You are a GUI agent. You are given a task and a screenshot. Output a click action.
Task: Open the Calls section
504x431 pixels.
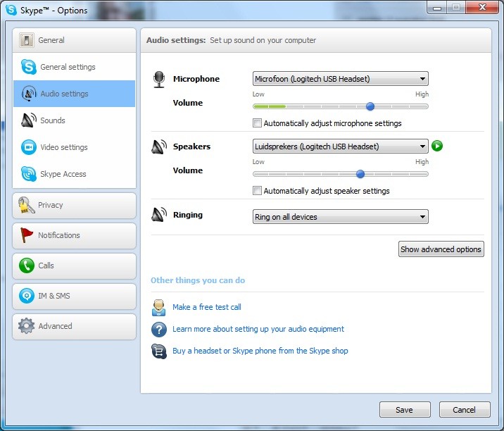74,266
